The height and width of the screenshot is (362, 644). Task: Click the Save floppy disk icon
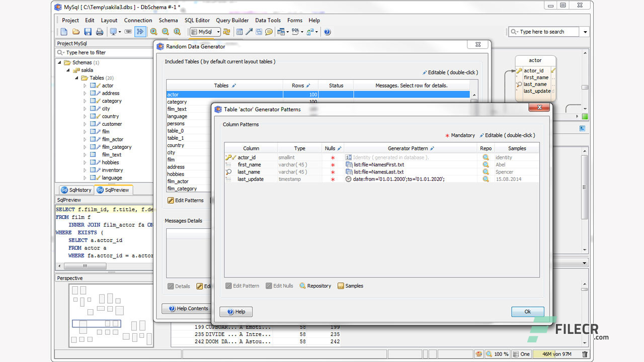coord(88,32)
